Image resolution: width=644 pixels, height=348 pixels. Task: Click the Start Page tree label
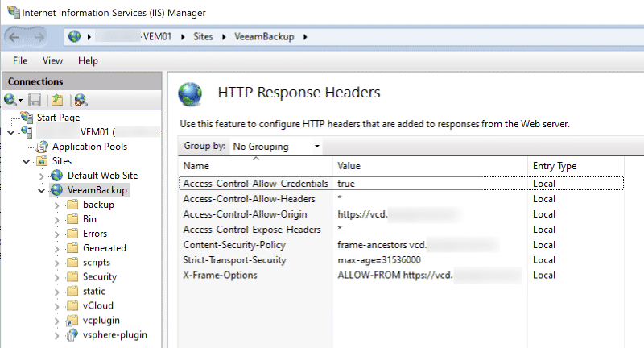click(x=58, y=117)
